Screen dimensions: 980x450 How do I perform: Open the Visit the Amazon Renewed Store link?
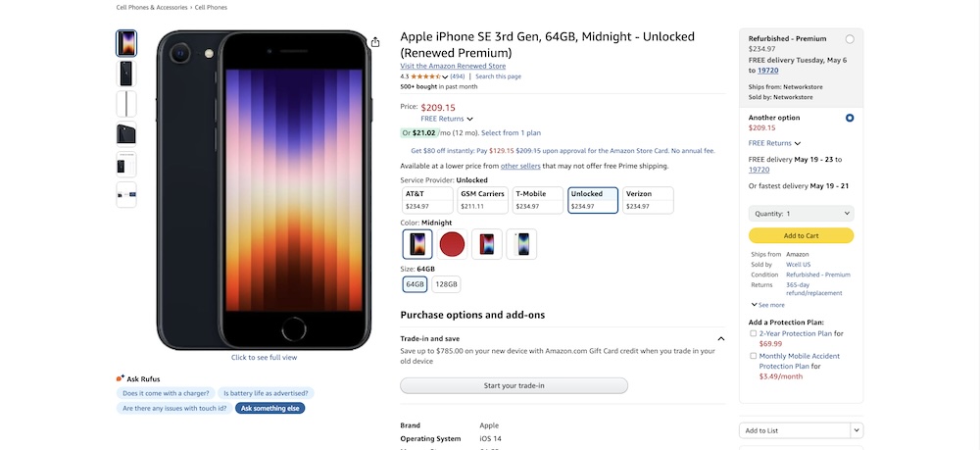452,66
